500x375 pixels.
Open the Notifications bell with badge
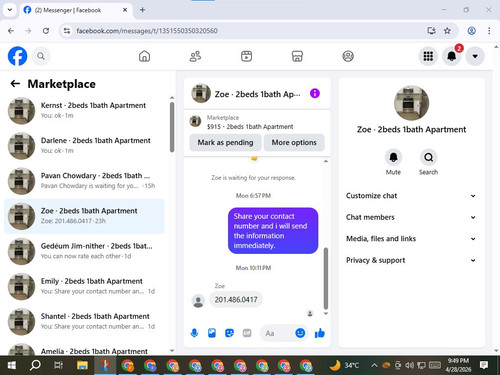point(452,56)
